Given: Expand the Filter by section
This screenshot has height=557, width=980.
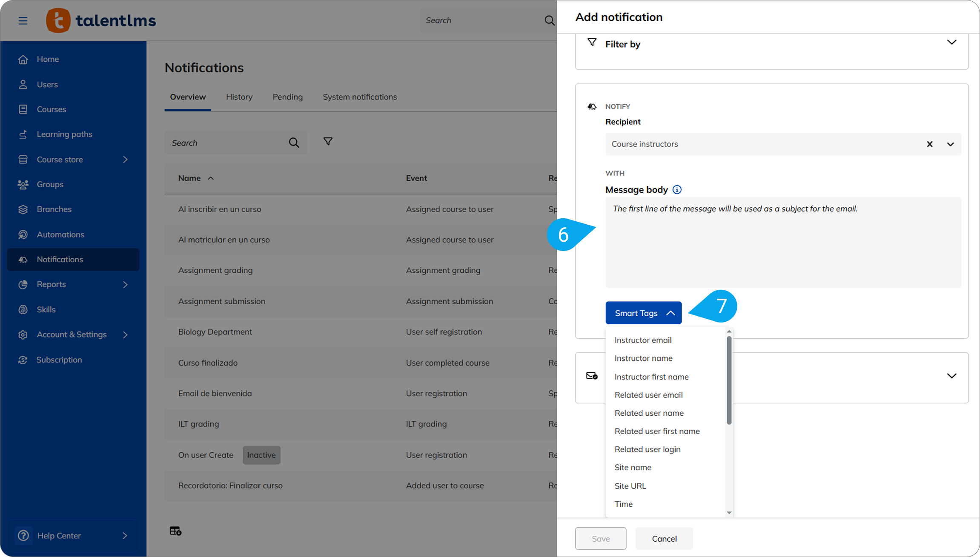Looking at the screenshot, I should (x=951, y=43).
